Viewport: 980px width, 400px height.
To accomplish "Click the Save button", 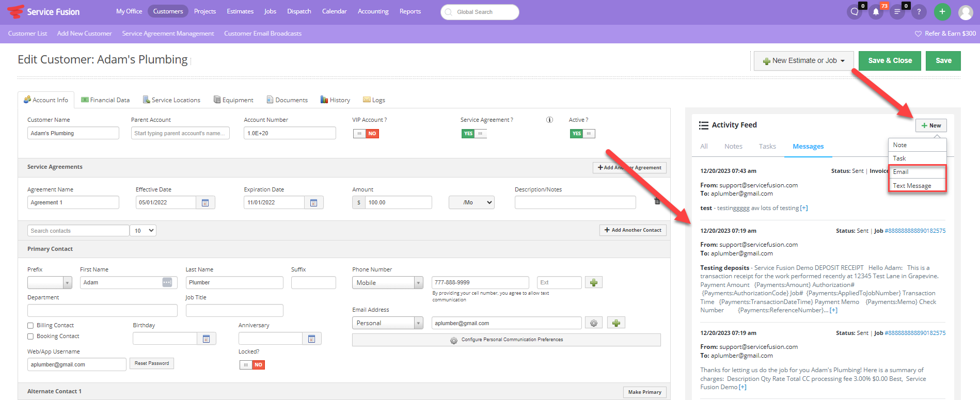I will click(943, 60).
